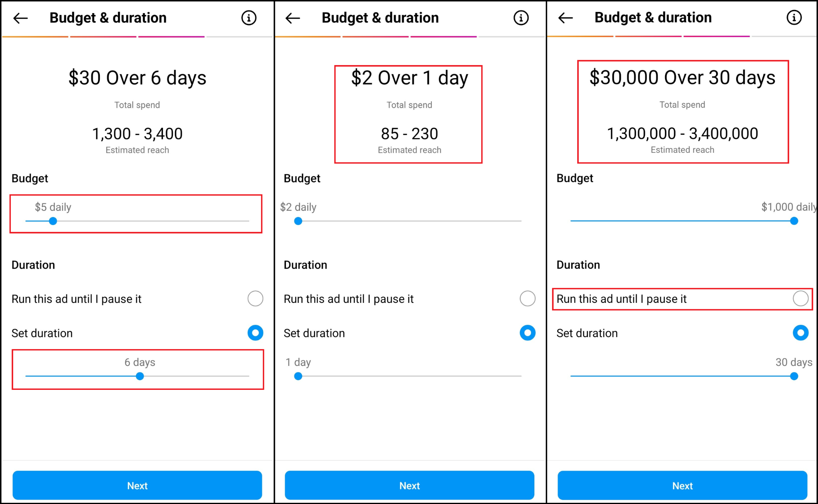Click the 1 day duration slider handle
This screenshot has height=504, width=818.
tap(298, 376)
